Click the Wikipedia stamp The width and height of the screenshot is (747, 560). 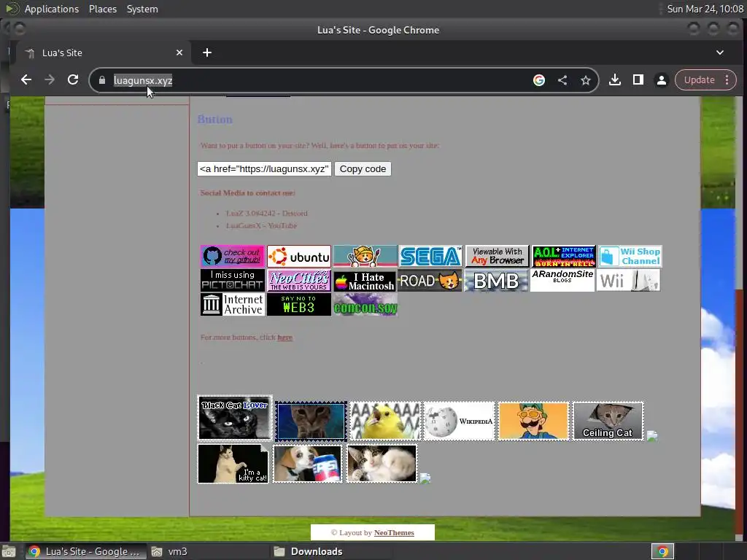pos(460,421)
